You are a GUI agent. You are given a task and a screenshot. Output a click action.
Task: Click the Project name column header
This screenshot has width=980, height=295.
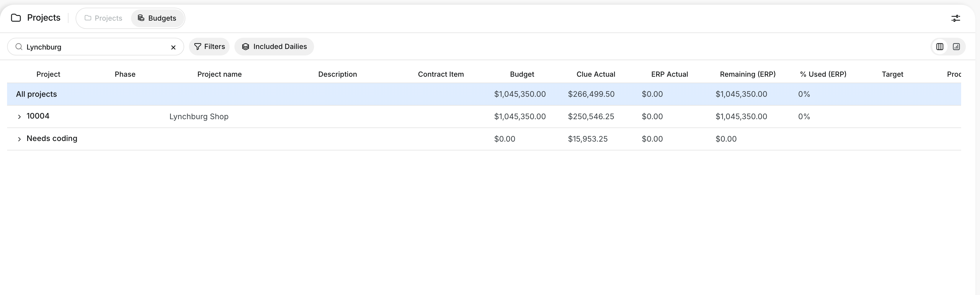220,74
